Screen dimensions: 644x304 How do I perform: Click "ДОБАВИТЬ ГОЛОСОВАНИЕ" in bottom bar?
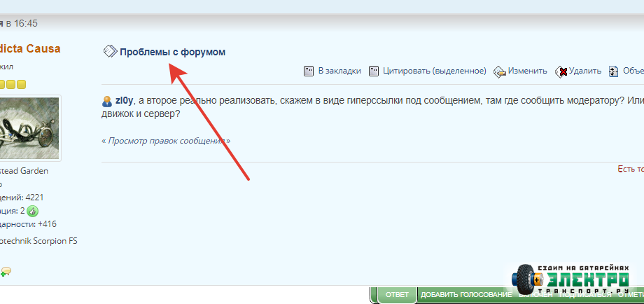click(465, 295)
